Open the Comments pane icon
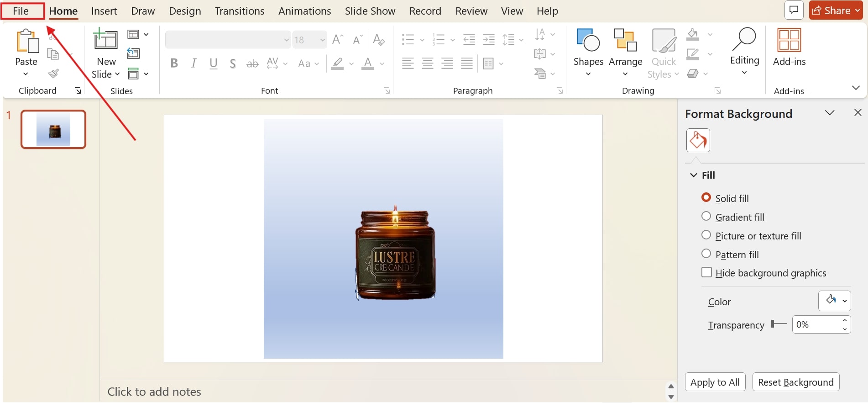Viewport: 868px width, 403px height. click(x=794, y=10)
